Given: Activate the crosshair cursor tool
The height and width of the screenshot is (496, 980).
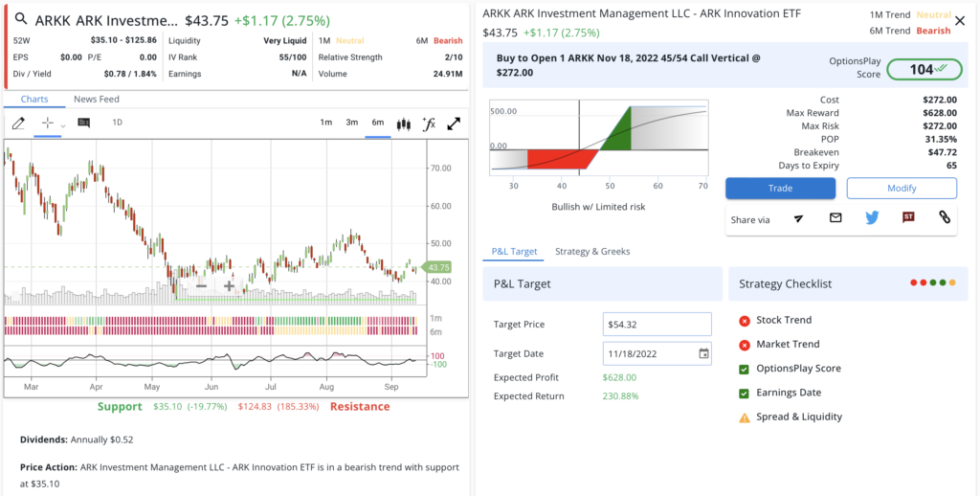Looking at the screenshot, I should [x=48, y=124].
